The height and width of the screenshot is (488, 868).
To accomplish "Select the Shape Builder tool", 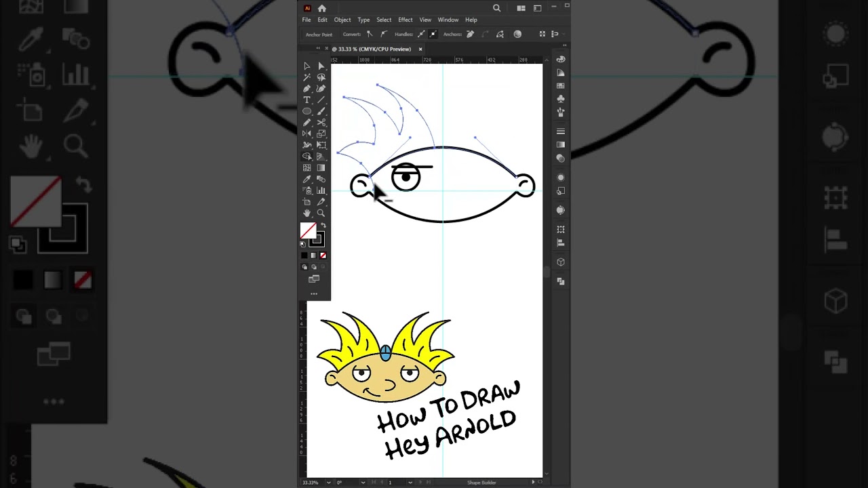I will click(307, 156).
